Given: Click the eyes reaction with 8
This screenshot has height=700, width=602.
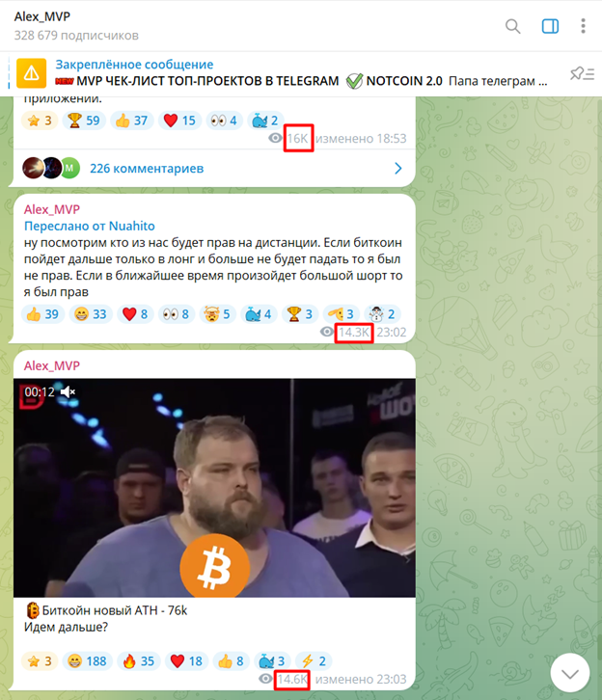Looking at the screenshot, I should [176, 314].
